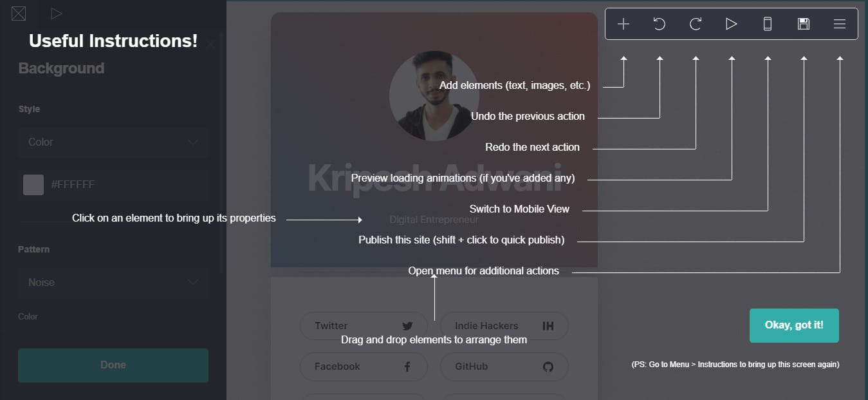Click the floppy disk Publish icon
868x400 pixels.
point(803,24)
